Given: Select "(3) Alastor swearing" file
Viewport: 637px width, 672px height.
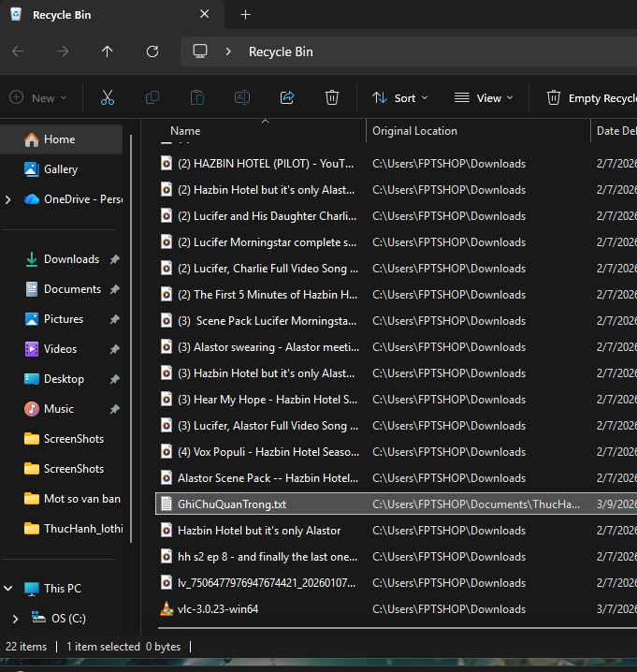Looking at the screenshot, I should (x=397, y=347).
